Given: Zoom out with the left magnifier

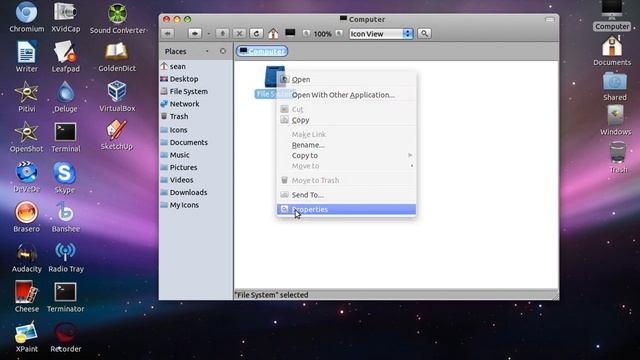Looking at the screenshot, I should tap(306, 33).
